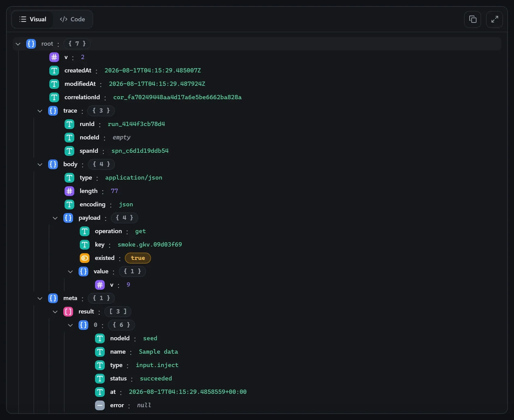Select correlationId value cor_fa70249448aa4d17a6e5be6662ba828a
The image size is (514, 420).
pos(178,97)
